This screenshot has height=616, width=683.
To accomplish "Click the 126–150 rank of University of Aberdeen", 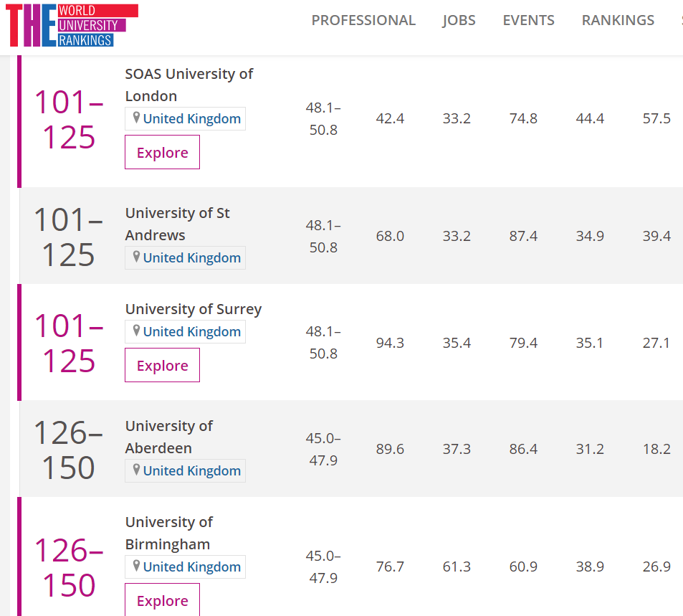I will (x=69, y=450).
